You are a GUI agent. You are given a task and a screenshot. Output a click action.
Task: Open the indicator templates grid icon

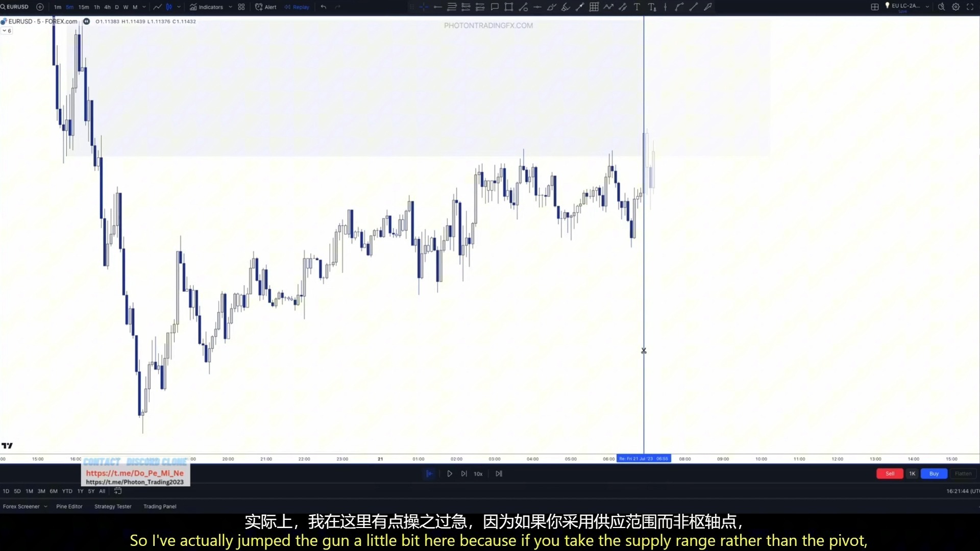click(241, 7)
